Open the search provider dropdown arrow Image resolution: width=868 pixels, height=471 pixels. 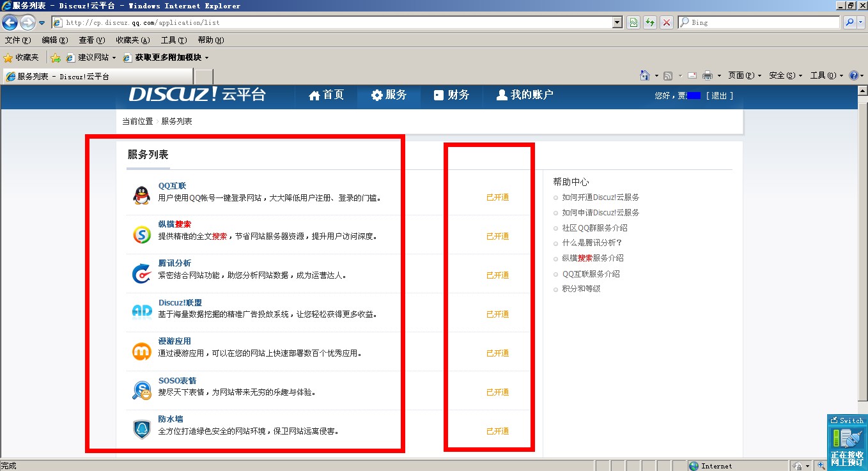pyautogui.click(x=861, y=22)
